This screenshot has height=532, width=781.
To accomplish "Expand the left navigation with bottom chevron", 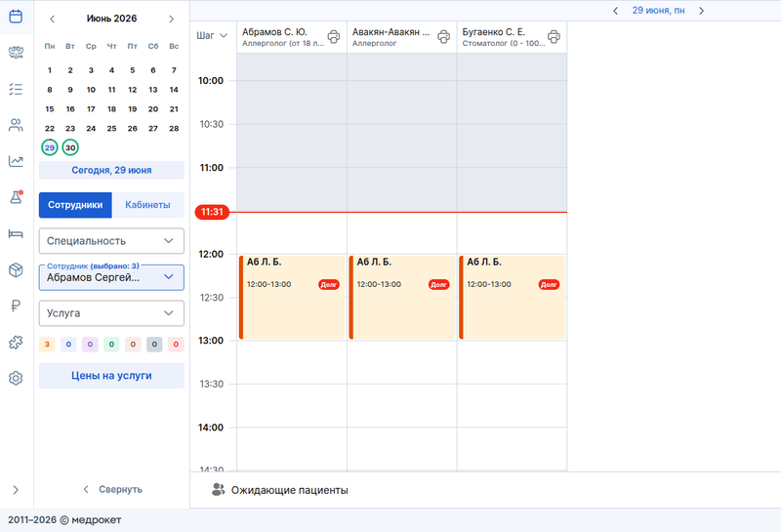I will [x=16, y=490].
